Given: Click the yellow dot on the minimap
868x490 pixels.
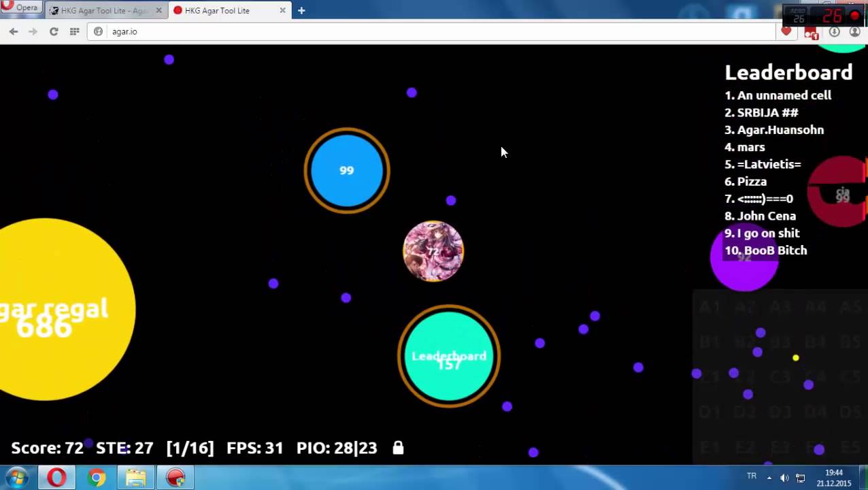Looking at the screenshot, I should click(795, 358).
